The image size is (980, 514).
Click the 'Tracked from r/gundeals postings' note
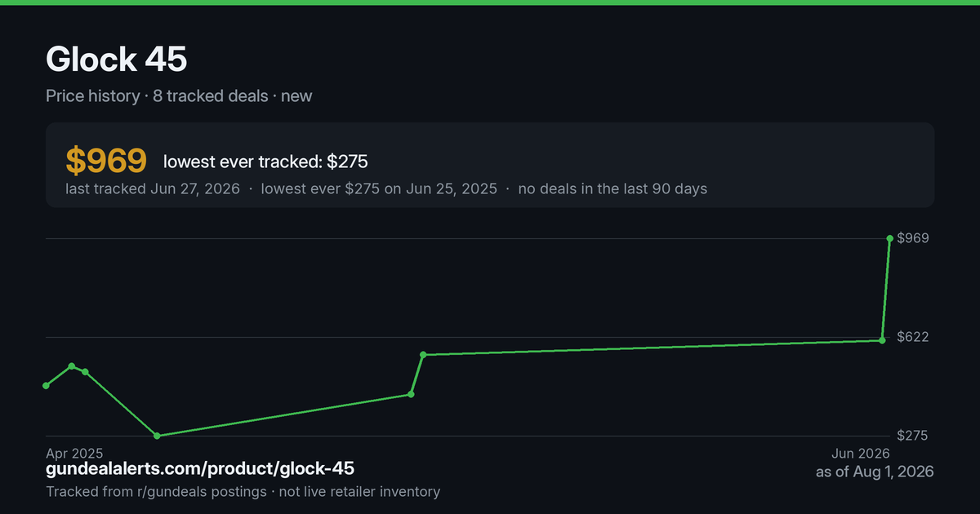click(x=156, y=491)
